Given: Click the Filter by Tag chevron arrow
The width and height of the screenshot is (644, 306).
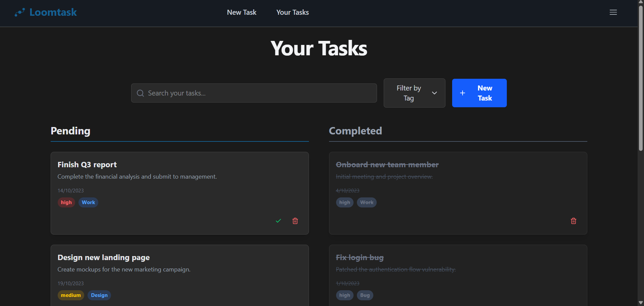Looking at the screenshot, I should [x=434, y=93].
